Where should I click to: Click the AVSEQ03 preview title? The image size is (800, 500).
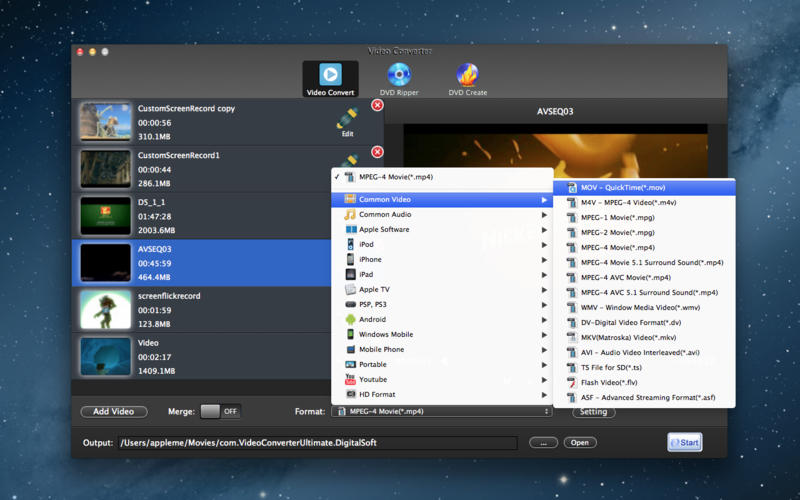click(x=555, y=111)
